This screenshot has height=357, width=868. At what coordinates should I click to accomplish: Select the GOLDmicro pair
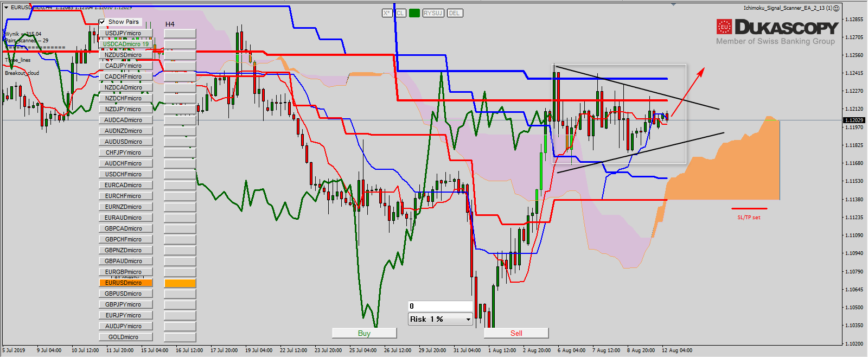click(x=125, y=337)
